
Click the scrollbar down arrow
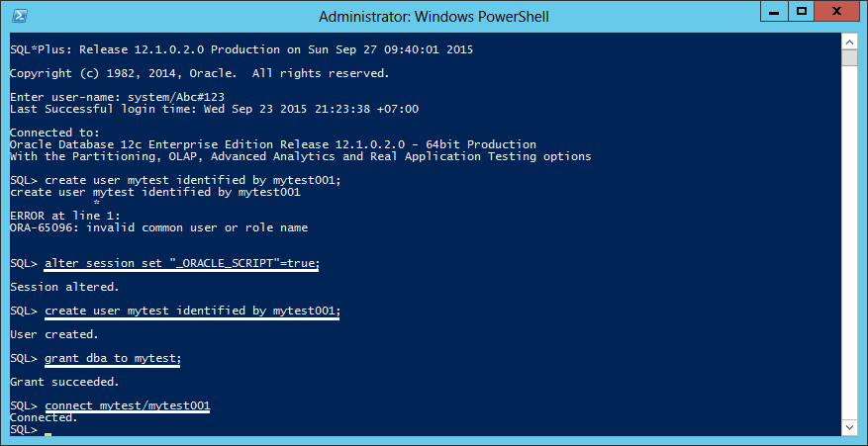(x=848, y=428)
